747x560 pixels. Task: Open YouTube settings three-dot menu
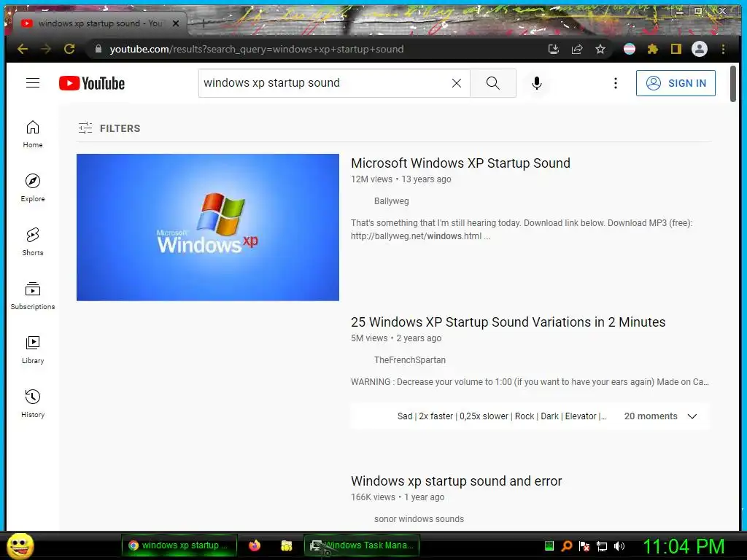click(616, 83)
